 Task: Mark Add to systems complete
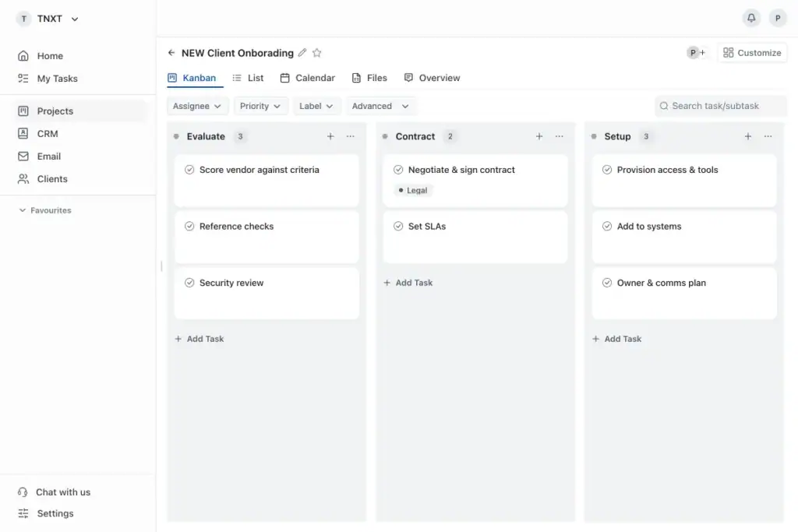pos(606,227)
